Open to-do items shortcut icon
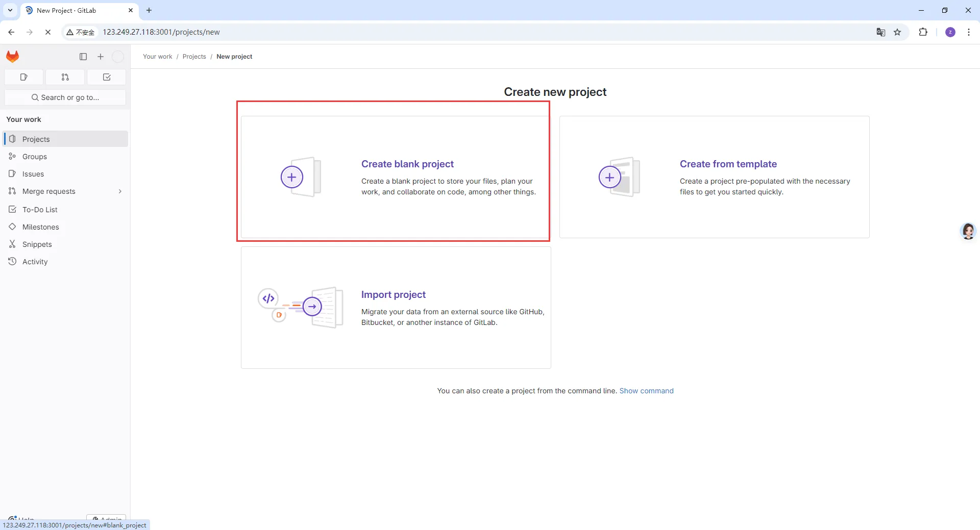The height and width of the screenshot is (530, 980). [107, 77]
